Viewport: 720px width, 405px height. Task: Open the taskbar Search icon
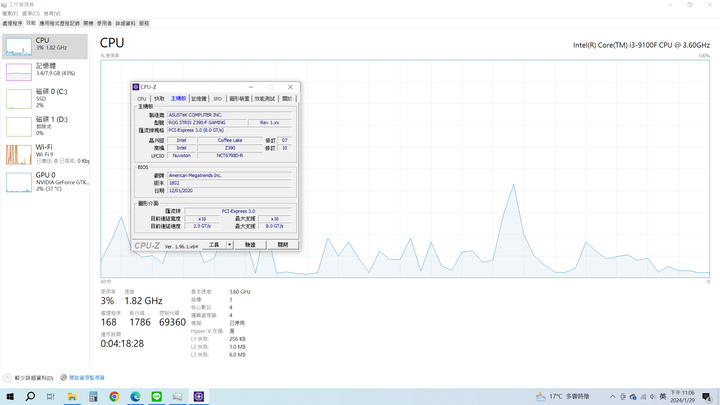(x=30, y=396)
